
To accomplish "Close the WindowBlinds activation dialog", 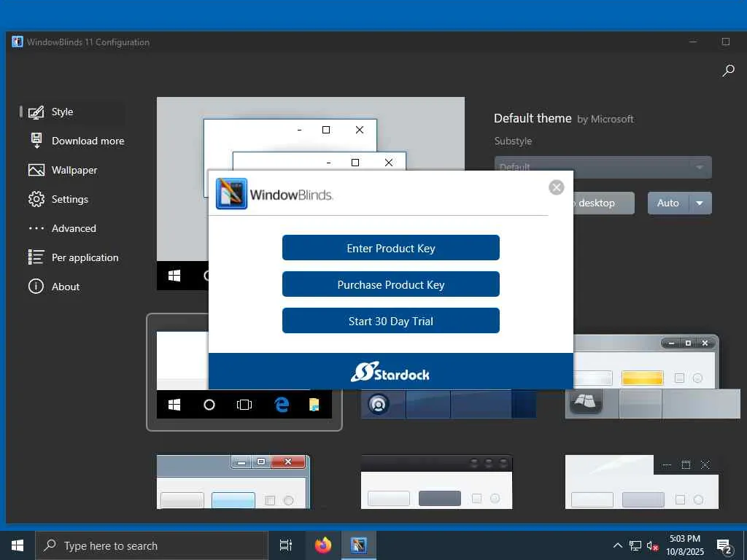I will (556, 187).
